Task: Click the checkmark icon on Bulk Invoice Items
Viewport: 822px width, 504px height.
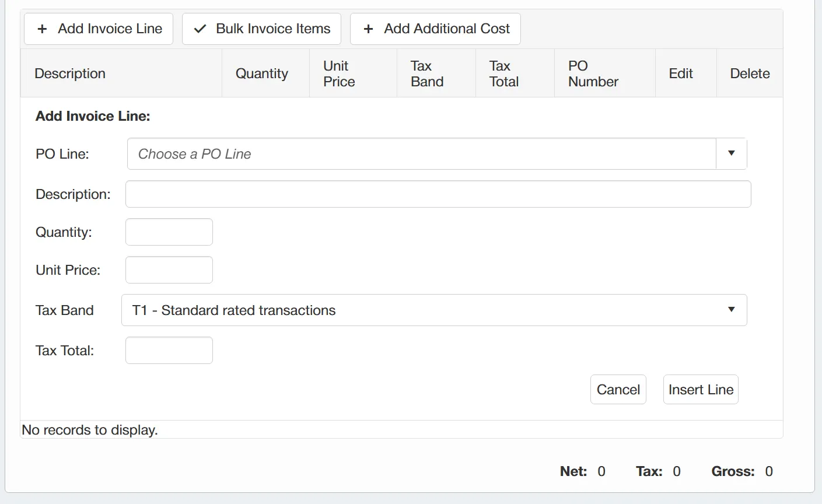Action: tap(200, 29)
